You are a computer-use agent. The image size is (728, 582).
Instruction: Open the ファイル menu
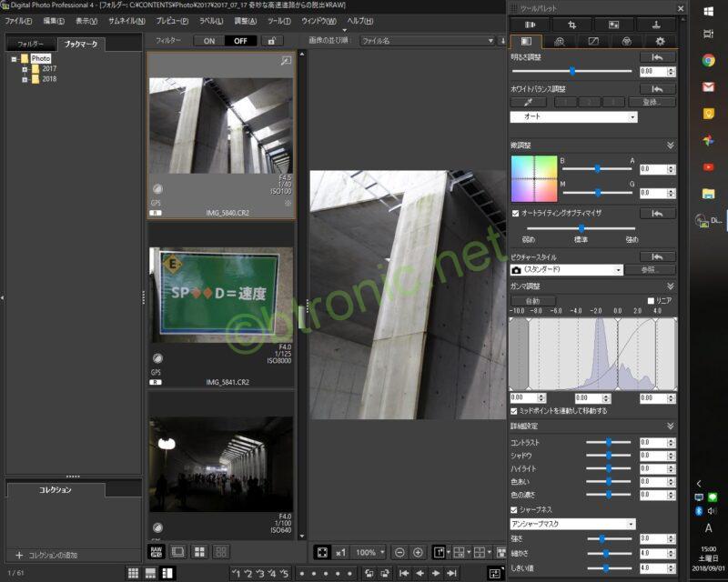tap(18, 21)
